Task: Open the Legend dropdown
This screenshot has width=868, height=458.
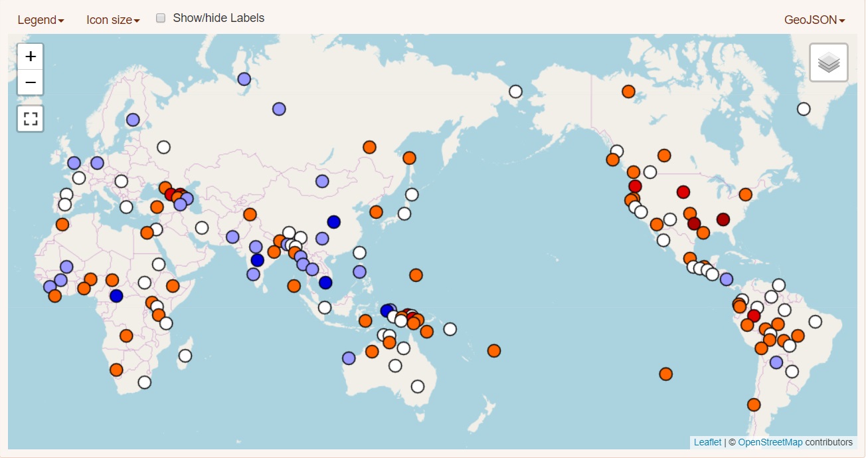Action: coord(41,19)
